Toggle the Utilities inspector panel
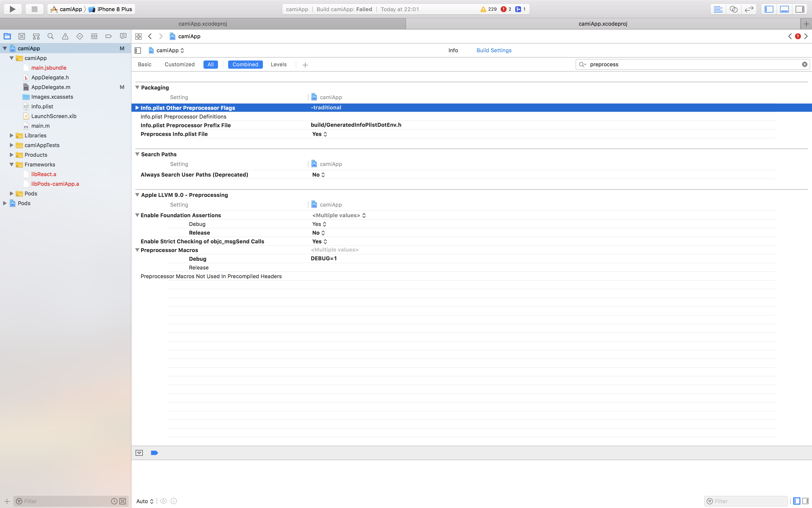The width and height of the screenshot is (812, 508). 800,9
